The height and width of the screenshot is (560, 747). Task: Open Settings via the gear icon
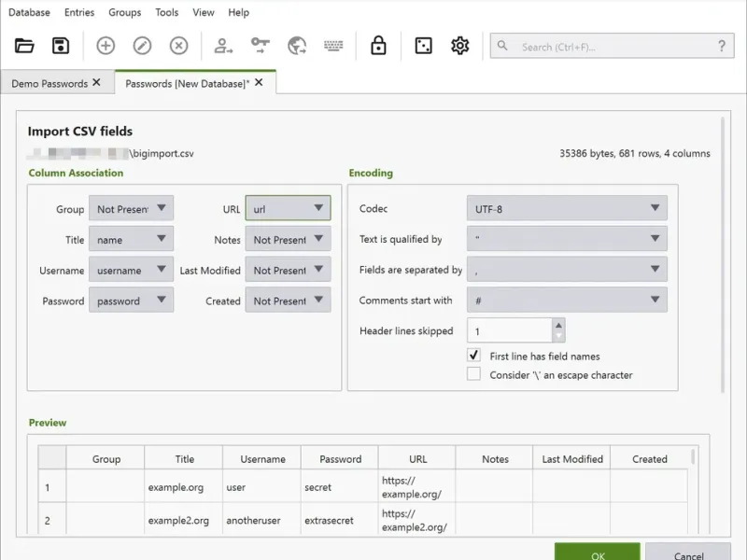click(x=459, y=46)
